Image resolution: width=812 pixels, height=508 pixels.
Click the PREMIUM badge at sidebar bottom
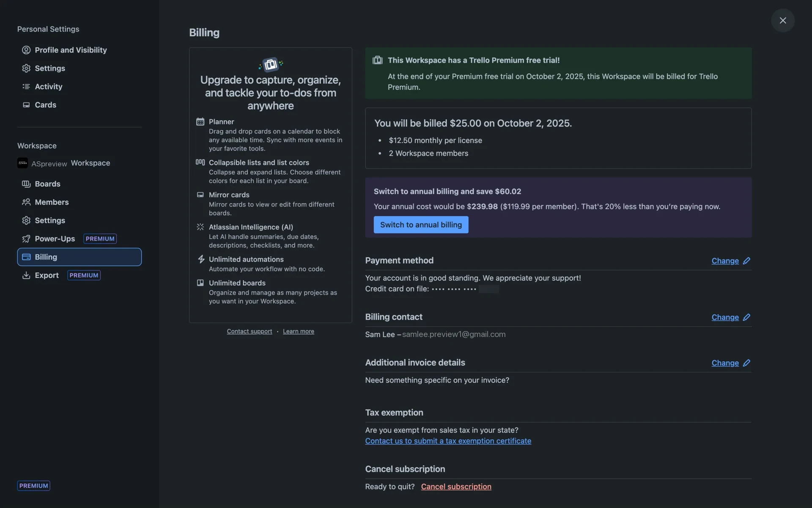[33, 486]
